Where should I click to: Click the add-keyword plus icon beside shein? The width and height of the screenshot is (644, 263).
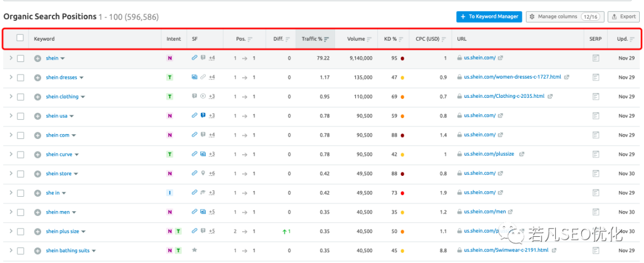pyautogui.click(x=38, y=58)
